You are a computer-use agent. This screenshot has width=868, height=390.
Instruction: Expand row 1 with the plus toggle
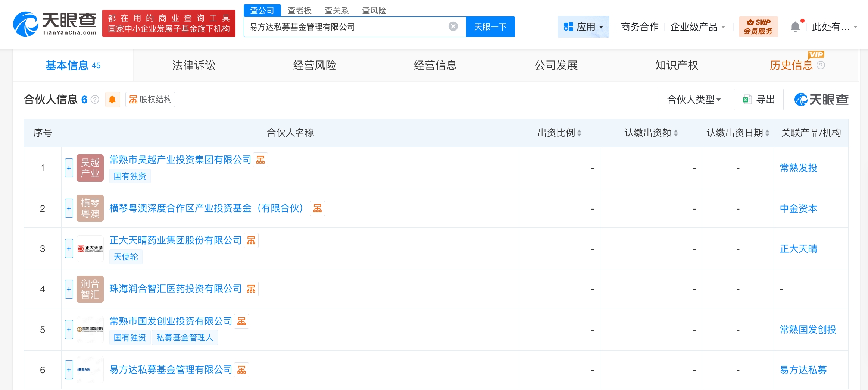pyautogui.click(x=69, y=168)
